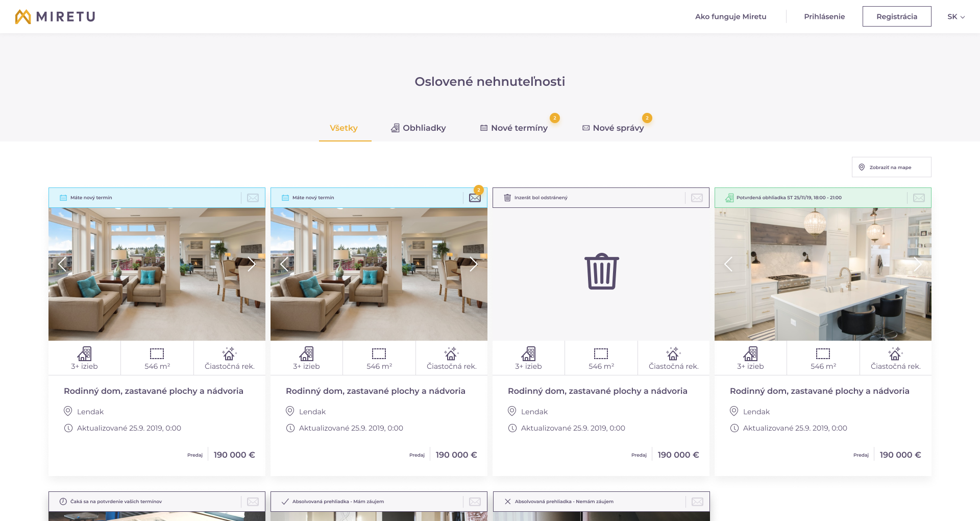
Task: Open living room photo on second card
Action: (379, 274)
